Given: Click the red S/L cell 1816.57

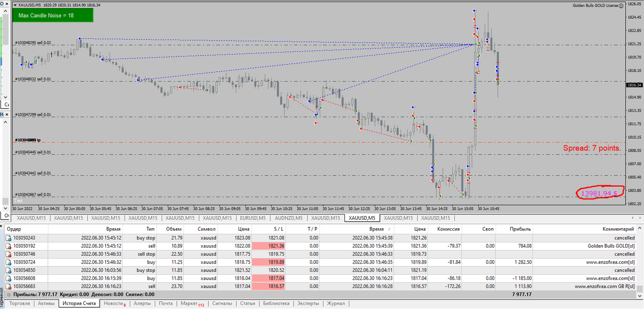Looking at the screenshot, I should pos(269,287).
